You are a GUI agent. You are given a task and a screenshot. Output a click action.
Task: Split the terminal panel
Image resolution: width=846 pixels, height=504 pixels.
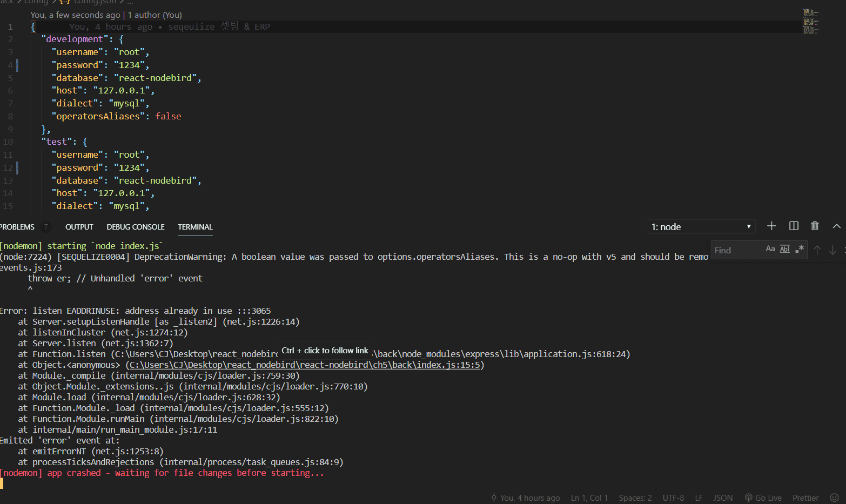pyautogui.click(x=794, y=226)
